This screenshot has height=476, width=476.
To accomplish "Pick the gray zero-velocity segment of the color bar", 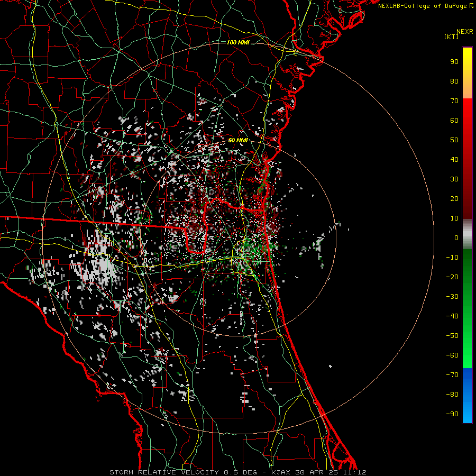I will click(x=467, y=234).
